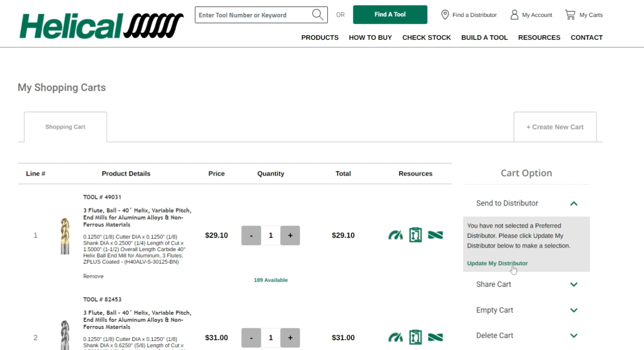Screen dimensions: 644x350
Task: Increase quantity for tool 82453
Action: click(290, 338)
